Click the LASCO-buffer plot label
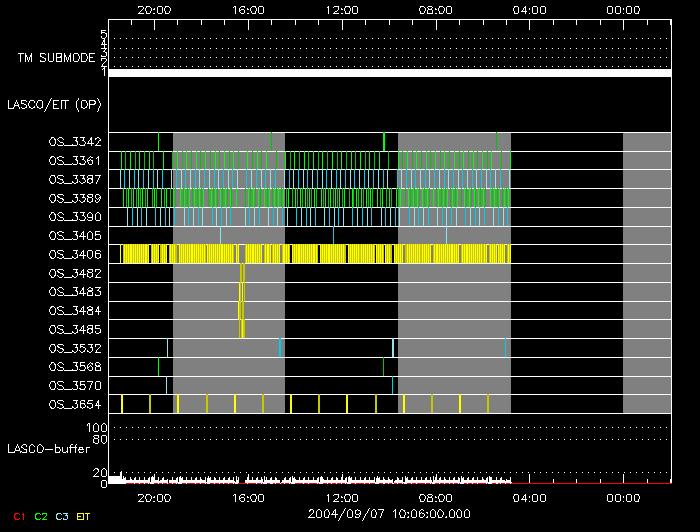700x532 pixels. [x=49, y=449]
